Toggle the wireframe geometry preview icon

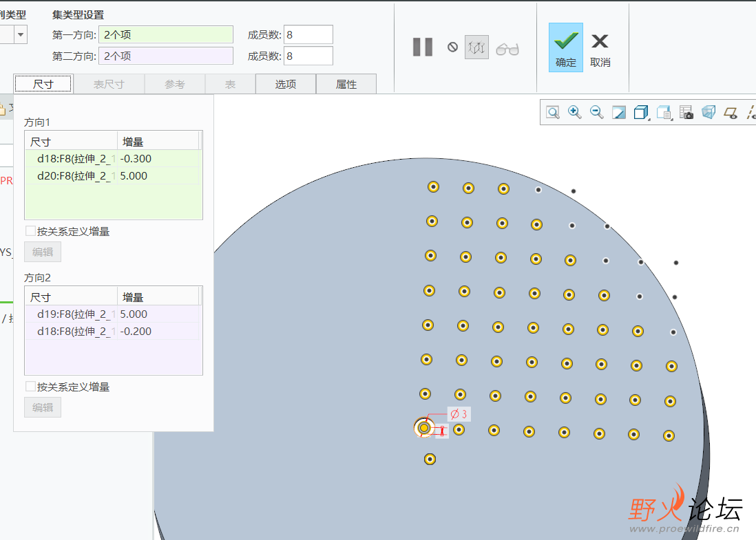476,47
